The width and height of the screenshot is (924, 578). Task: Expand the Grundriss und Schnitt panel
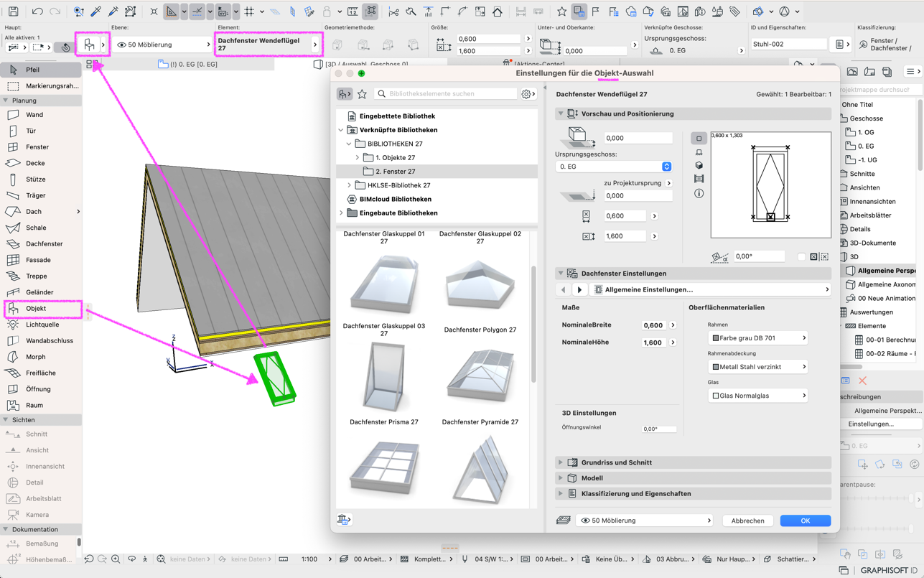pos(560,462)
